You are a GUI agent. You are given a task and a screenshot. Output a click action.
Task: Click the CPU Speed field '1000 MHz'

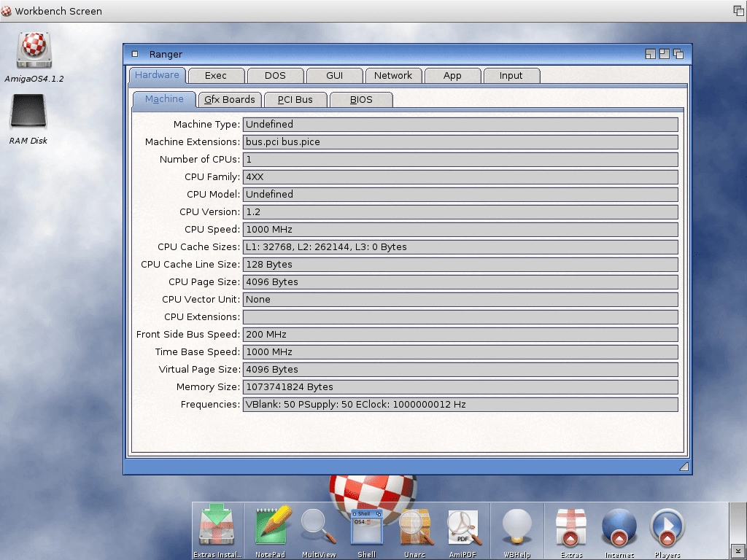point(461,230)
